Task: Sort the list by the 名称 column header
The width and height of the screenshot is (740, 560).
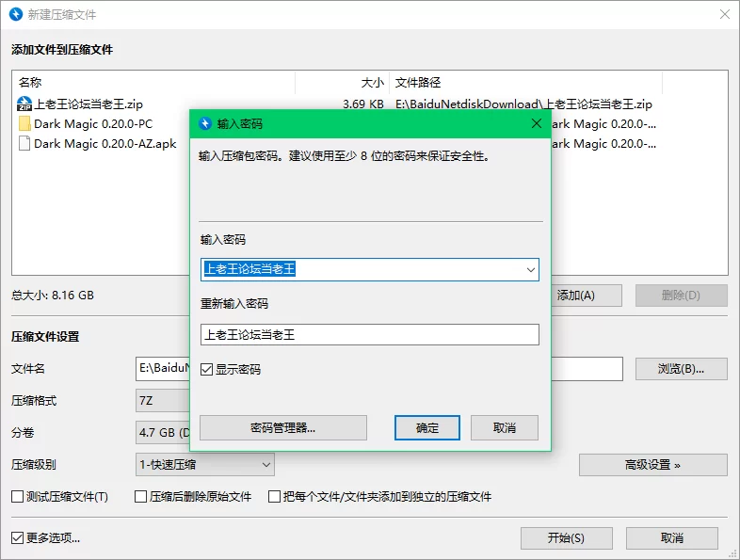Action: [153, 83]
